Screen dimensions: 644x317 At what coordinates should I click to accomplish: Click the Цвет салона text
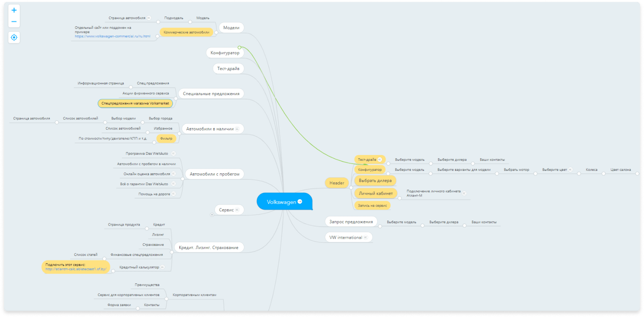[x=621, y=170]
